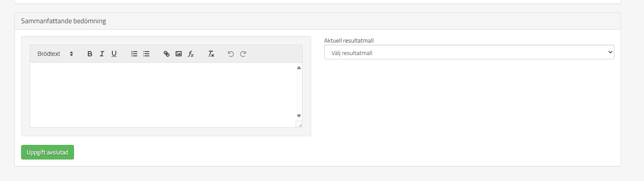The width and height of the screenshot is (644, 181).
Task: Undo the last edit
Action: 231,54
